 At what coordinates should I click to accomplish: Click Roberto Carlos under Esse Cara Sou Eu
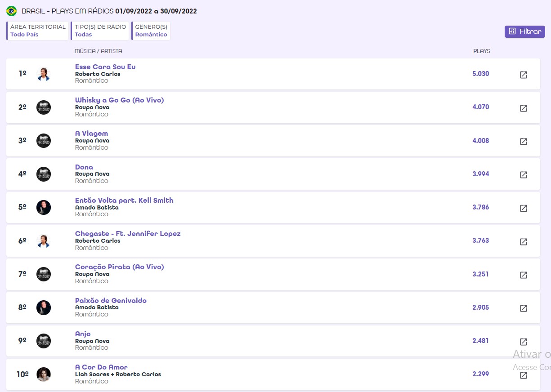coord(98,74)
